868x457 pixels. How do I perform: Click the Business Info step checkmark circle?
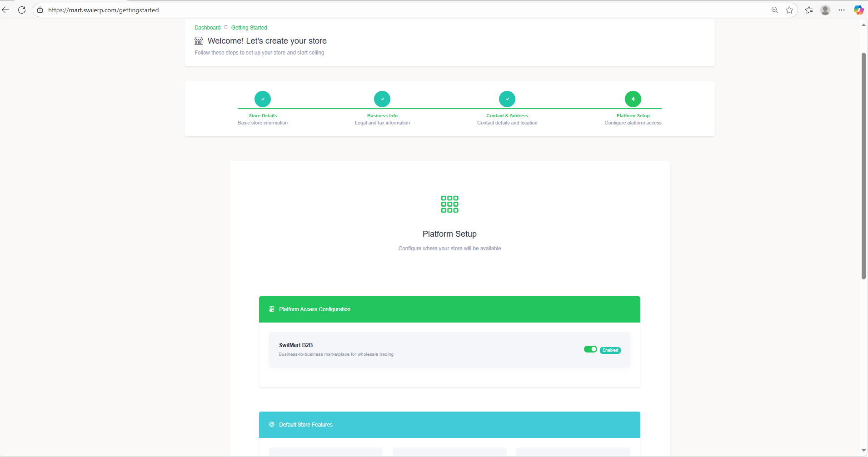pyautogui.click(x=382, y=99)
